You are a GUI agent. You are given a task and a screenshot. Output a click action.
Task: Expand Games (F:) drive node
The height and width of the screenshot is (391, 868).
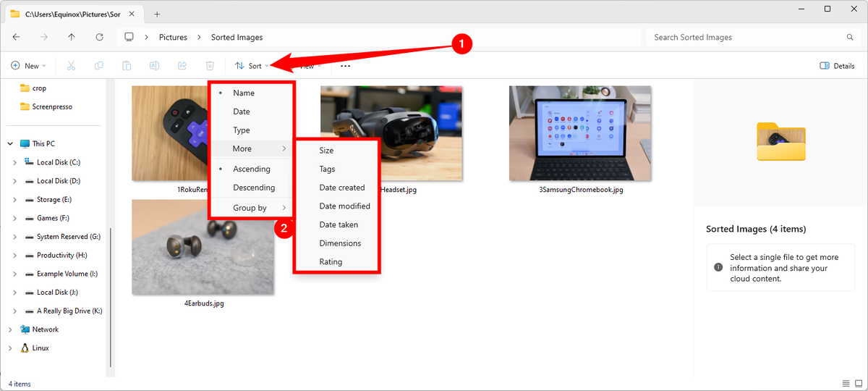(15, 218)
